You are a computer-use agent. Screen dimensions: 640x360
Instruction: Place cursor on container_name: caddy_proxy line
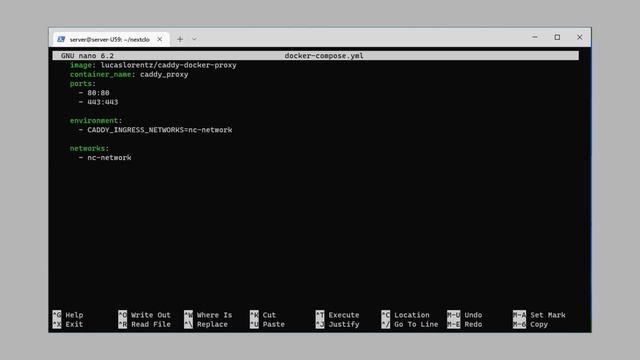pyautogui.click(x=129, y=75)
